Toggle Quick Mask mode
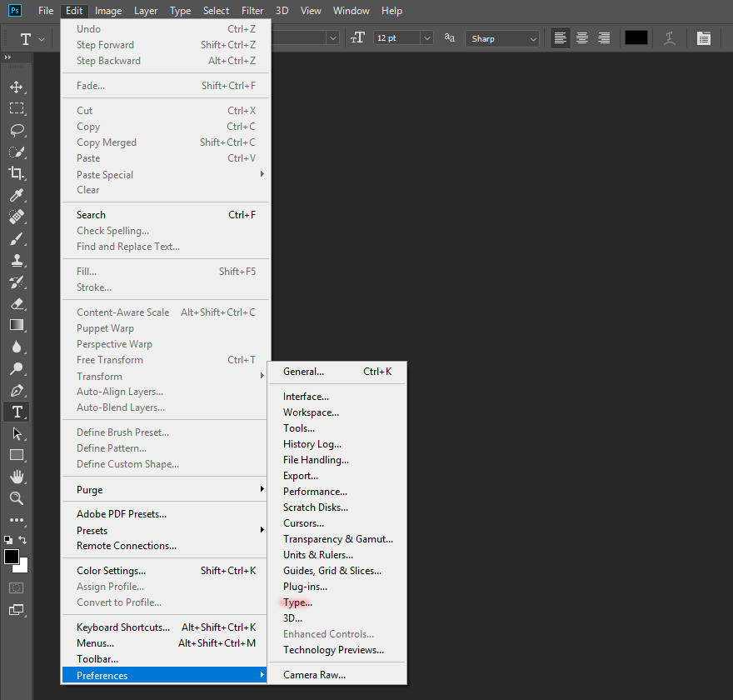Image resolution: width=733 pixels, height=700 pixels. pyautogui.click(x=17, y=587)
